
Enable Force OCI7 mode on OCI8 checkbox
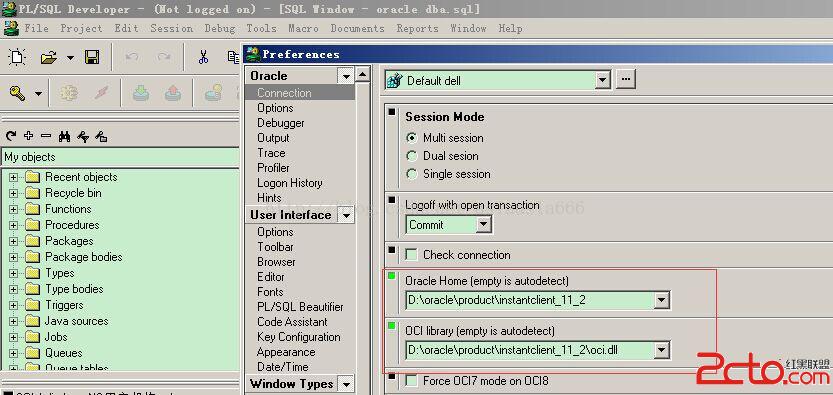(x=411, y=381)
